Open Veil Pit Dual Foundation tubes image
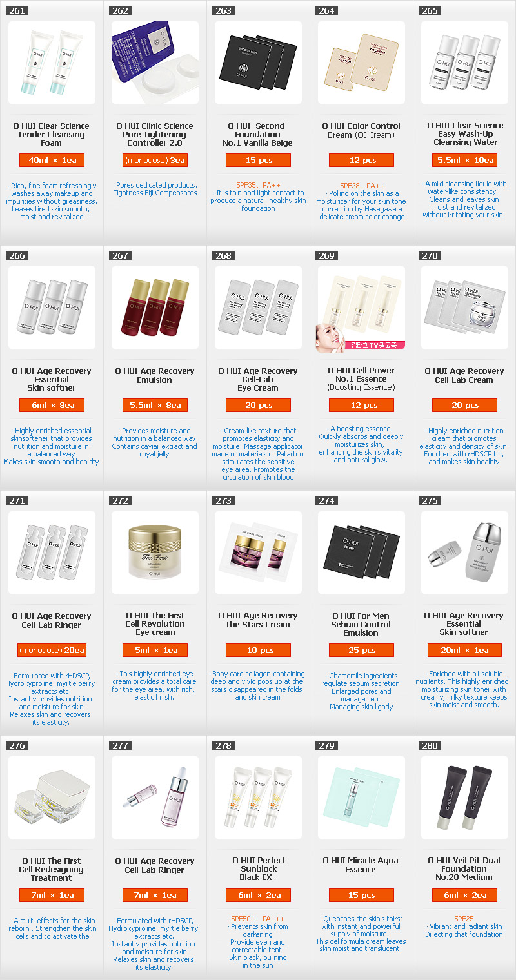Viewport: 516px width, 980px height. [x=464, y=798]
